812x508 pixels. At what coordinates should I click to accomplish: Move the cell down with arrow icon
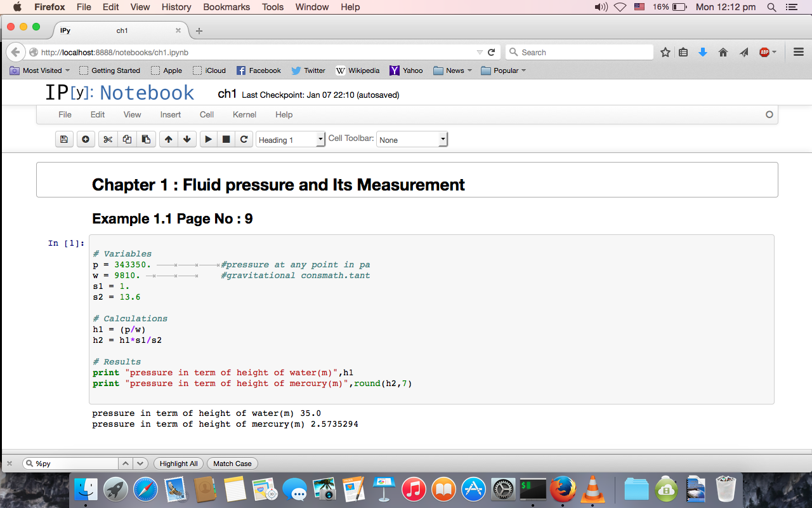click(x=187, y=140)
